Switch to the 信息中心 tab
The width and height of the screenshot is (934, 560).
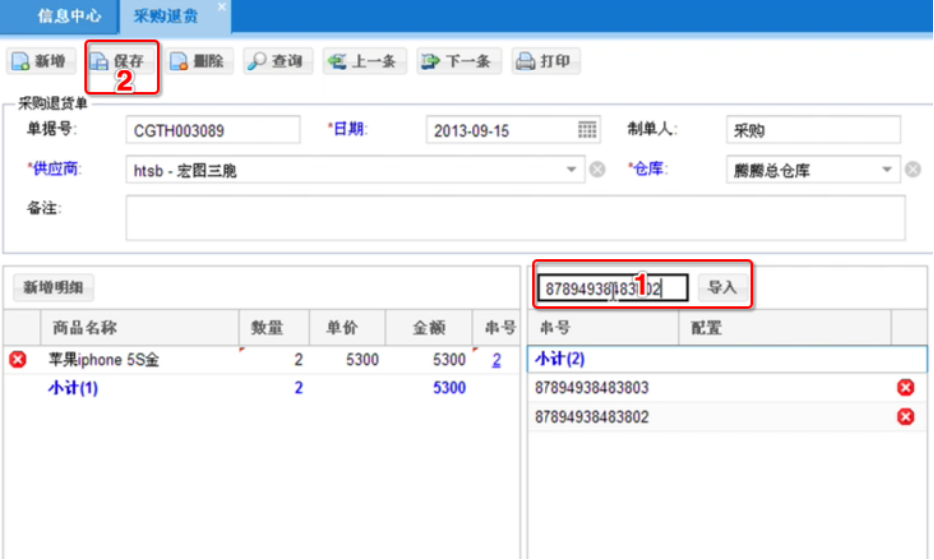pyautogui.click(x=69, y=15)
